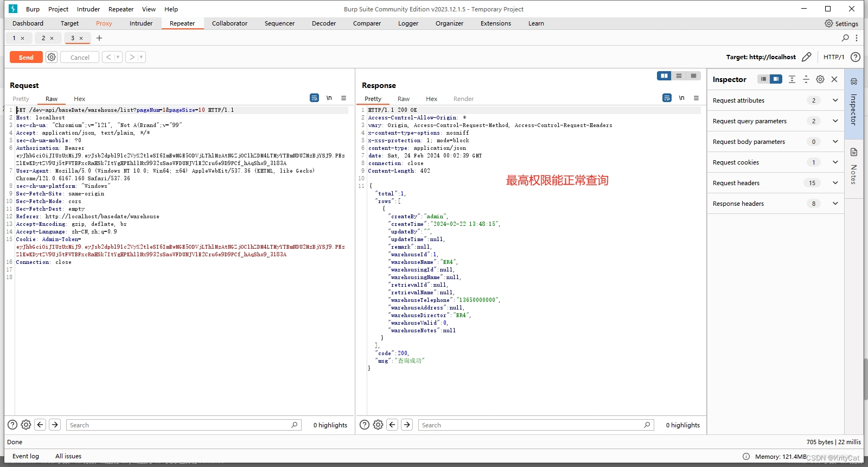This screenshot has height=467, width=868.
Task: Switch Request view to Pretty
Action: click(x=21, y=99)
